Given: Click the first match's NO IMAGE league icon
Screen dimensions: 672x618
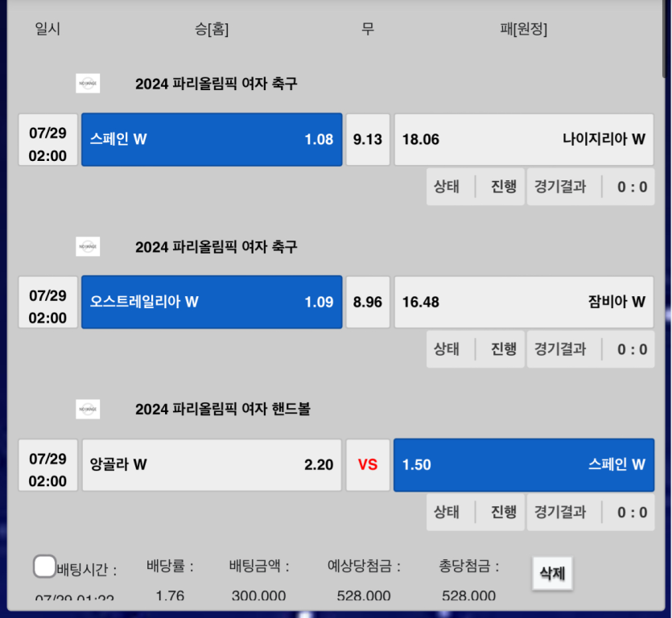Looking at the screenshot, I should coord(88,84).
